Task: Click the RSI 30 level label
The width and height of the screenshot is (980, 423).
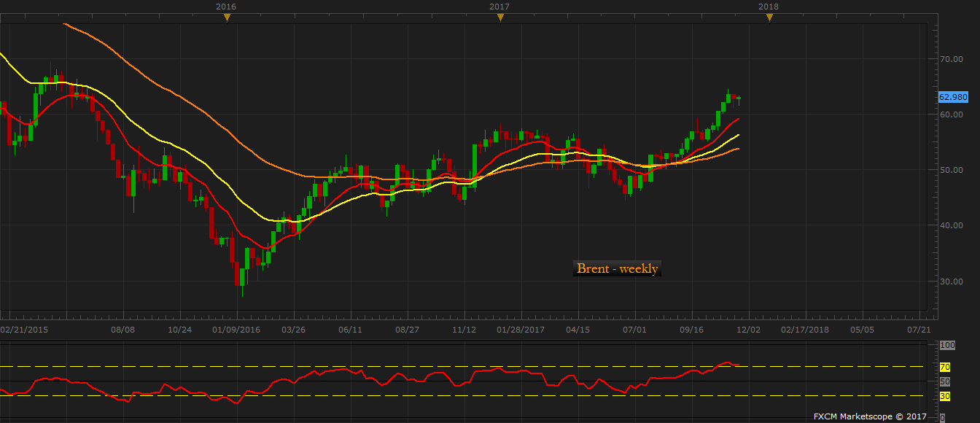Action: click(944, 396)
